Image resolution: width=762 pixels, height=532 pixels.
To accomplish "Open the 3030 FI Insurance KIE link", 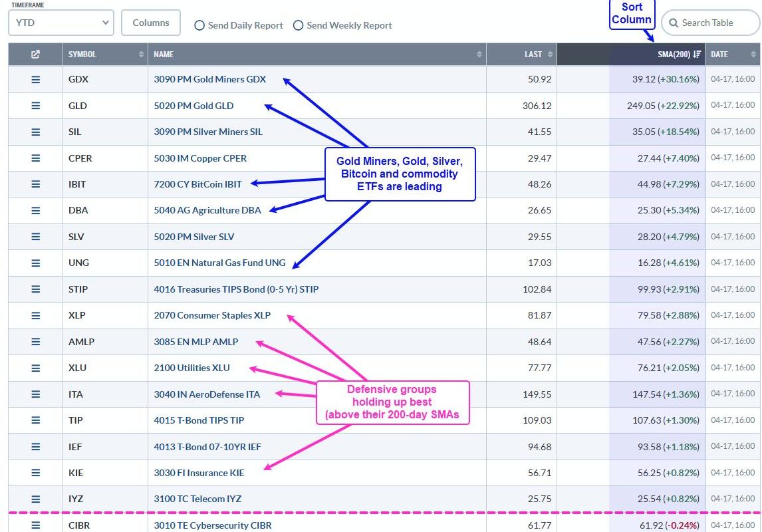I will (x=199, y=473).
